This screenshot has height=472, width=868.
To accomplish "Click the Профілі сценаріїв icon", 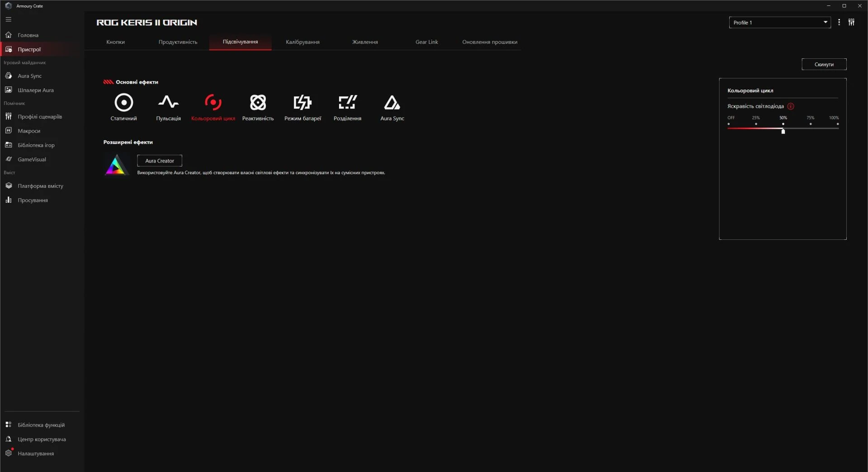I will pyautogui.click(x=9, y=116).
